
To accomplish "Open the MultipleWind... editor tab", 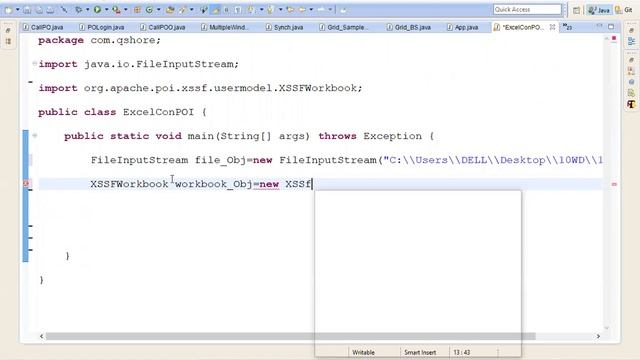I will coord(224,27).
